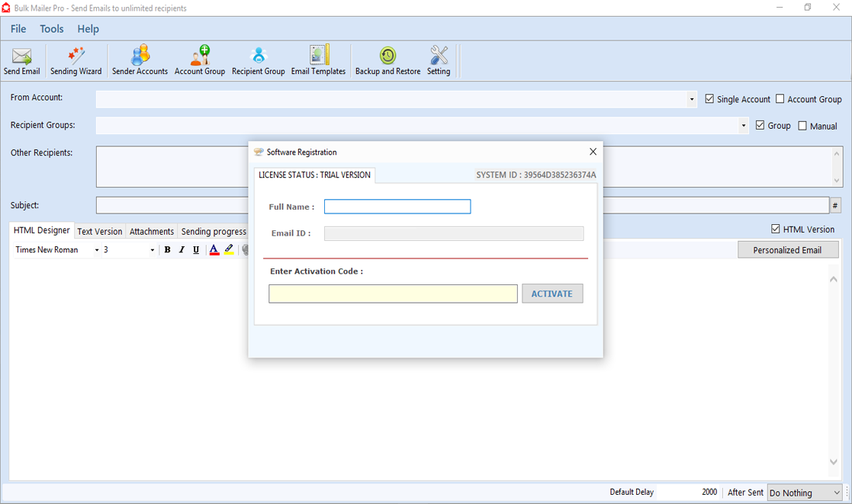Click the HTML editor scroll up arrow
The height and width of the screenshot is (504, 852).
point(834,279)
